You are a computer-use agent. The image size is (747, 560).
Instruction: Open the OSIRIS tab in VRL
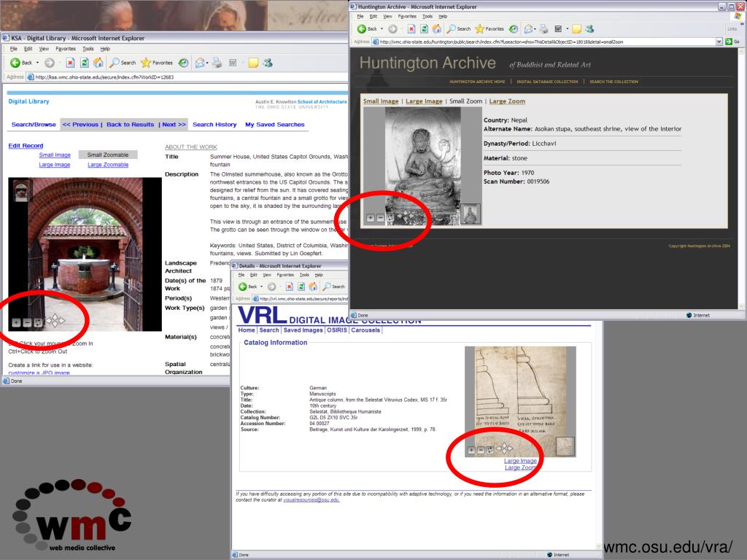[337, 330]
